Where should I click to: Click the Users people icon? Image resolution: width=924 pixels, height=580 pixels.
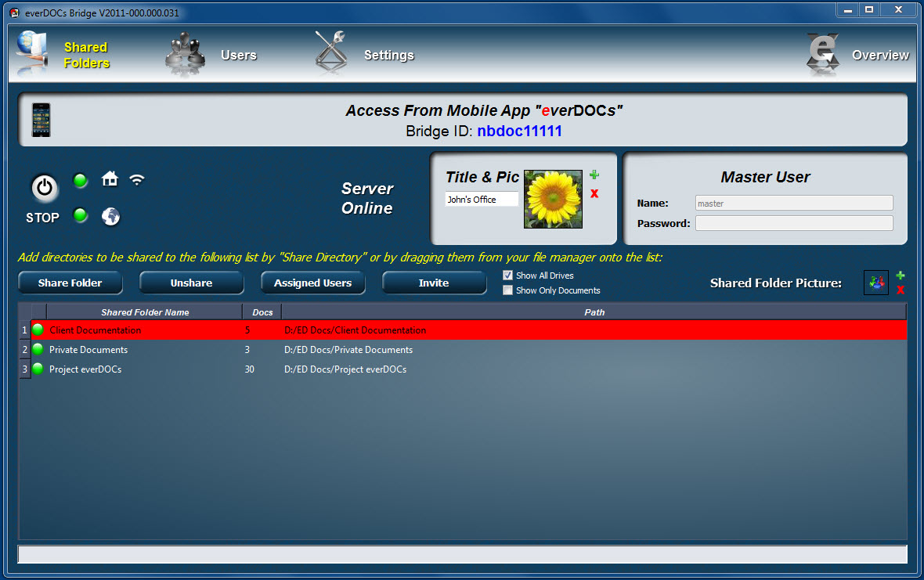(x=185, y=54)
